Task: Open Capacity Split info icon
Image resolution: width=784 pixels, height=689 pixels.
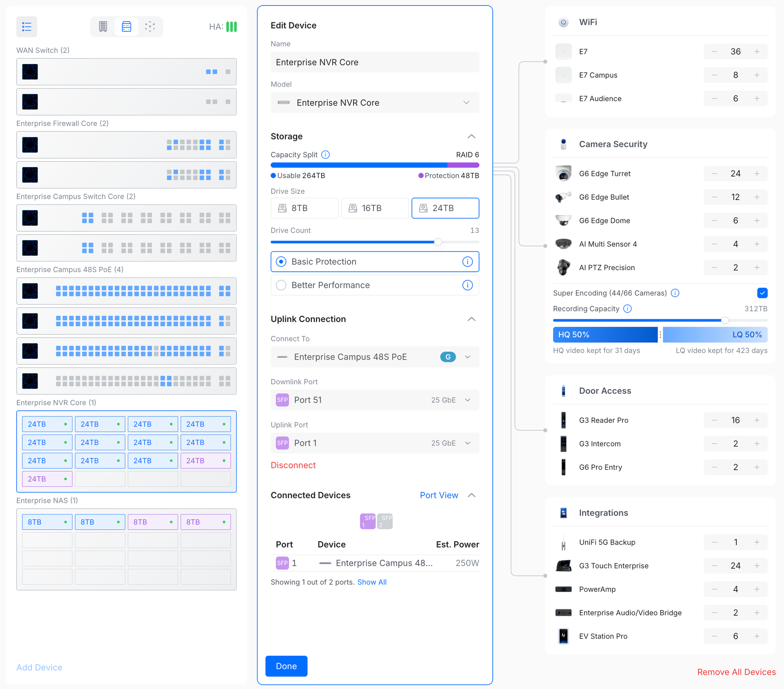Action: coord(326,155)
